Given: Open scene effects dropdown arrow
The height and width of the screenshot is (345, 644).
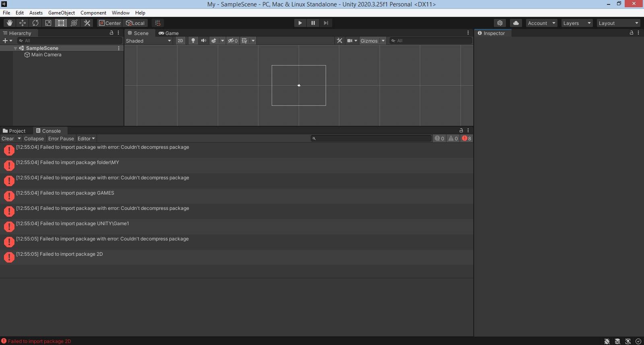Looking at the screenshot, I should click(x=223, y=41).
